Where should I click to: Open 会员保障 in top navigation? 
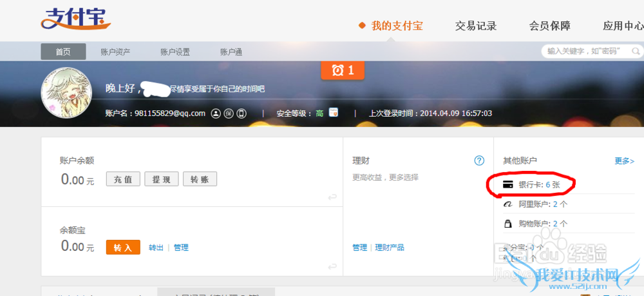click(549, 26)
